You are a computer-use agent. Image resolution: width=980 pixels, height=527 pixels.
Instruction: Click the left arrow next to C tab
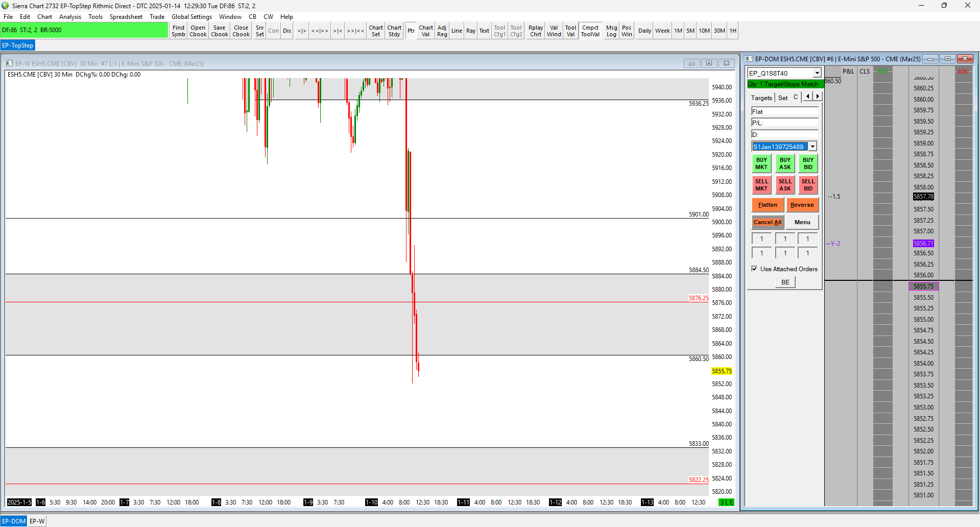[807, 96]
